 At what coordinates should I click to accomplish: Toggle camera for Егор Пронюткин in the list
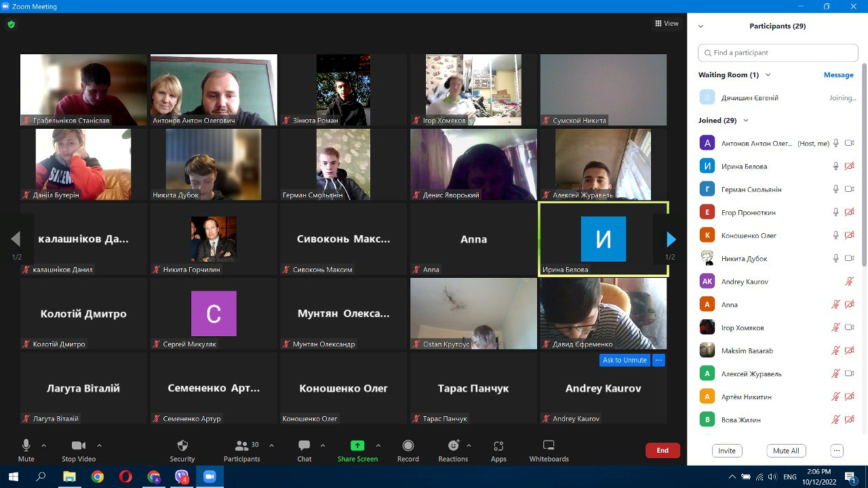coord(849,212)
